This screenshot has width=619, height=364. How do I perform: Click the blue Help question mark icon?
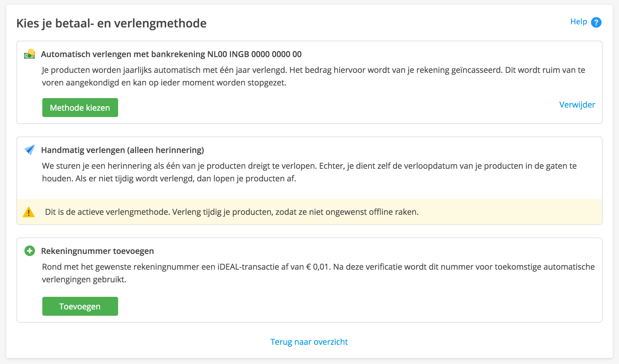click(x=596, y=22)
